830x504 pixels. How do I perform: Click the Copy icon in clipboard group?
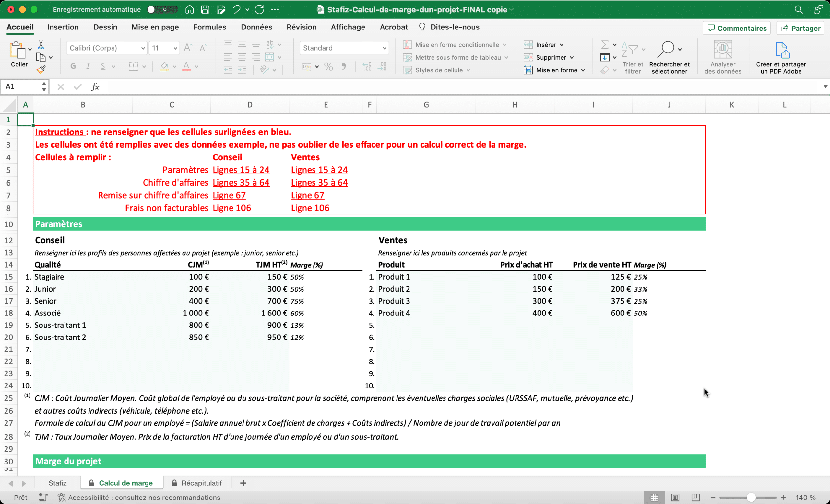coord(41,58)
